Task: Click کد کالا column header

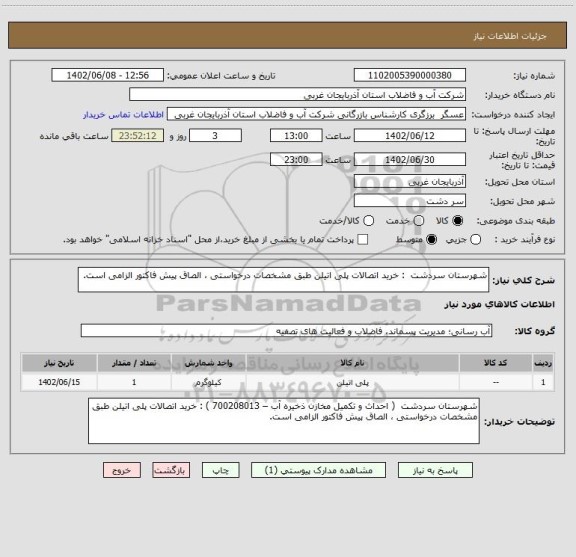Action: tap(496, 363)
